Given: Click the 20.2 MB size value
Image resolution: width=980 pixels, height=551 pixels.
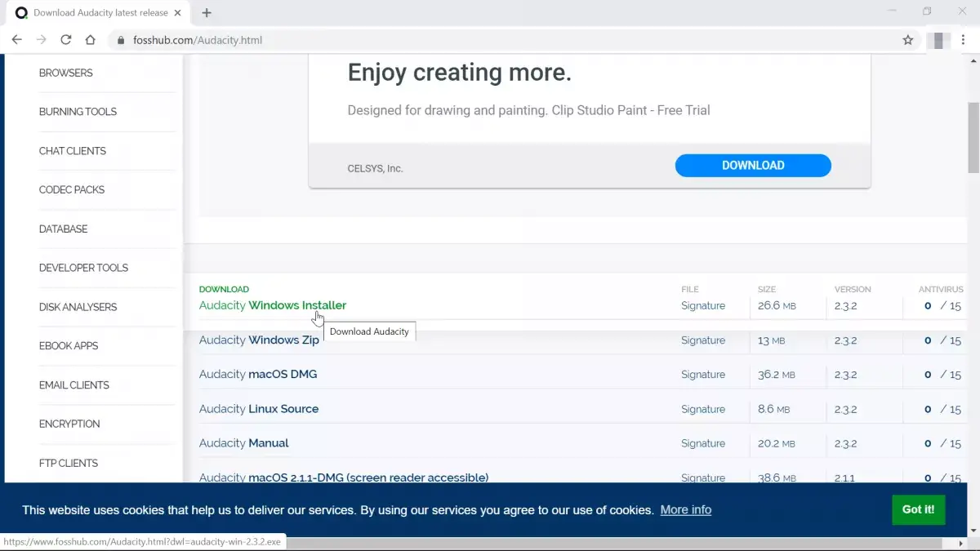Looking at the screenshot, I should 777,442.
